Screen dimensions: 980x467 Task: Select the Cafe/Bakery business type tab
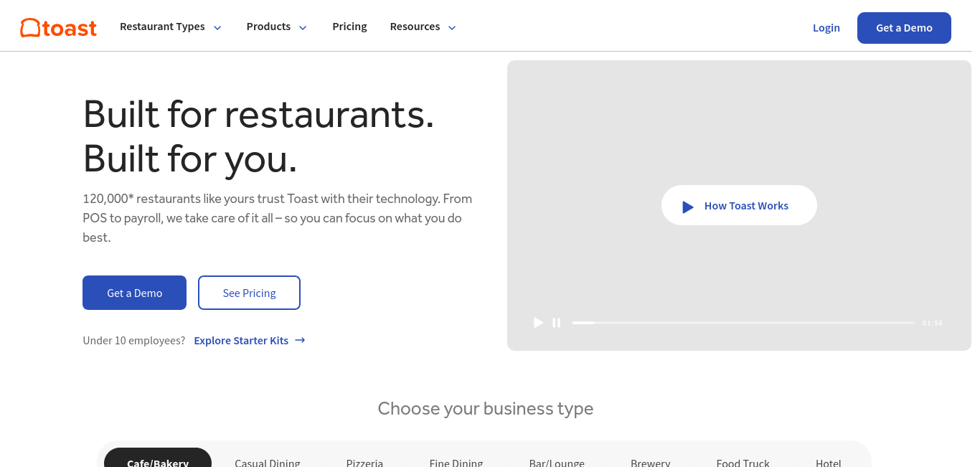[158, 458]
